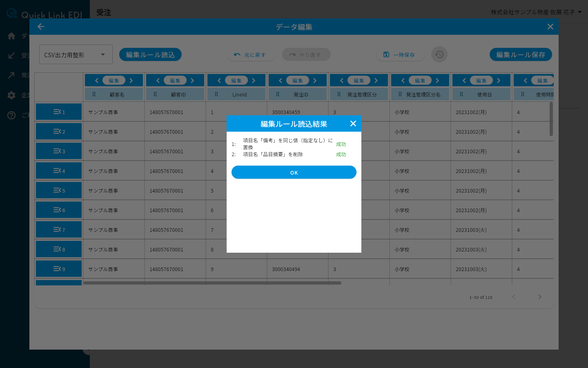Image resolution: width=588 pixels, height=368 pixels.
Task: Open the row 1 menu button
Action: coord(59,112)
